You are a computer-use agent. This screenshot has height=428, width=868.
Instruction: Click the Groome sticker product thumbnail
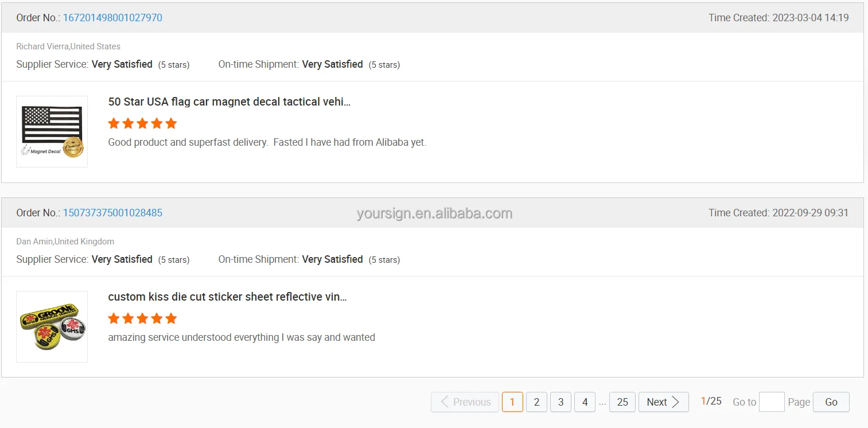click(52, 327)
